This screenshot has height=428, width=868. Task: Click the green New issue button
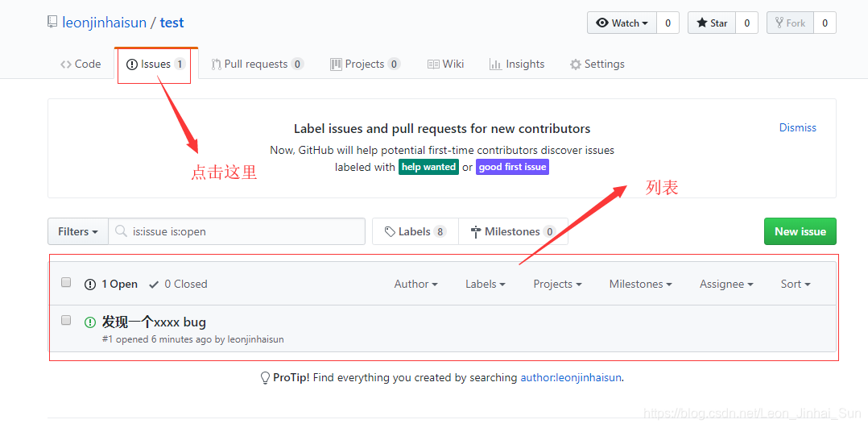coord(800,231)
